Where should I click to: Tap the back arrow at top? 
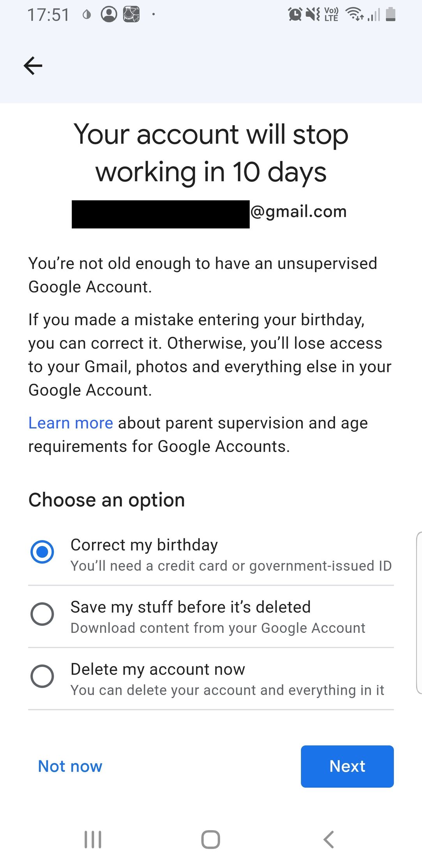pyautogui.click(x=33, y=66)
